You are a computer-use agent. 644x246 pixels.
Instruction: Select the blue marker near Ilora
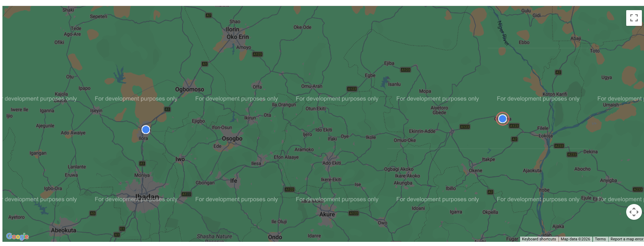[146, 130]
